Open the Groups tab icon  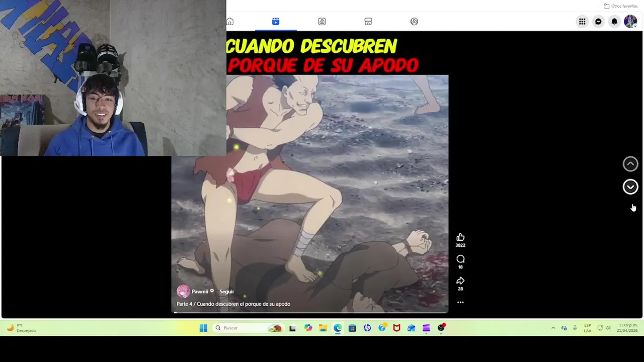414,22
